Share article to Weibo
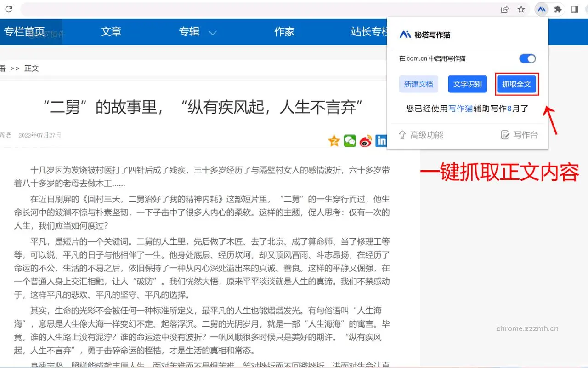588x368 pixels. click(x=366, y=141)
